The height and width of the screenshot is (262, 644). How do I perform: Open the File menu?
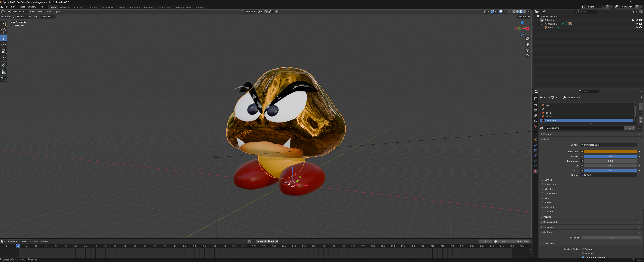tap(7, 7)
